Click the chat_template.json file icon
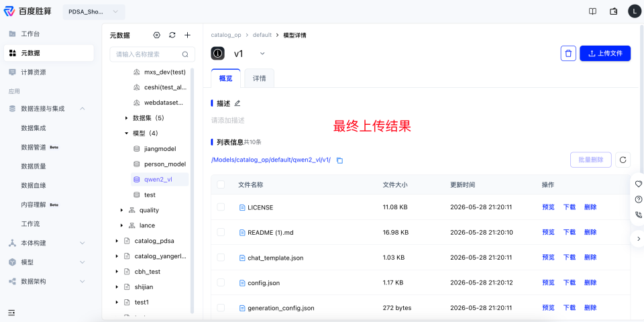The height and width of the screenshot is (322, 644). coord(242,258)
